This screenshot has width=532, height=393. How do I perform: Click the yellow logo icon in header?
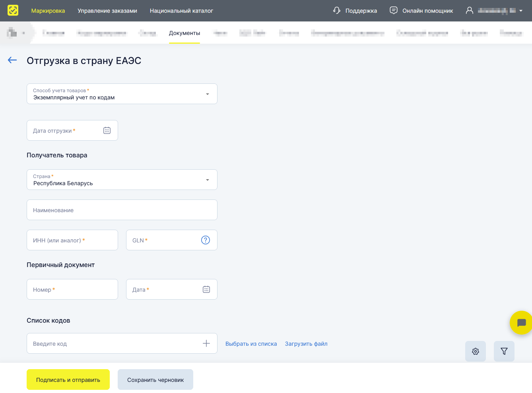point(13,10)
